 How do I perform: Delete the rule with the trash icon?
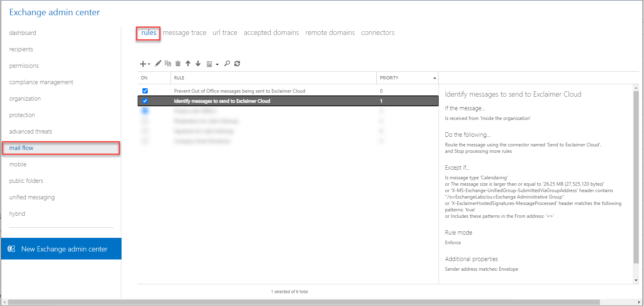(178, 63)
